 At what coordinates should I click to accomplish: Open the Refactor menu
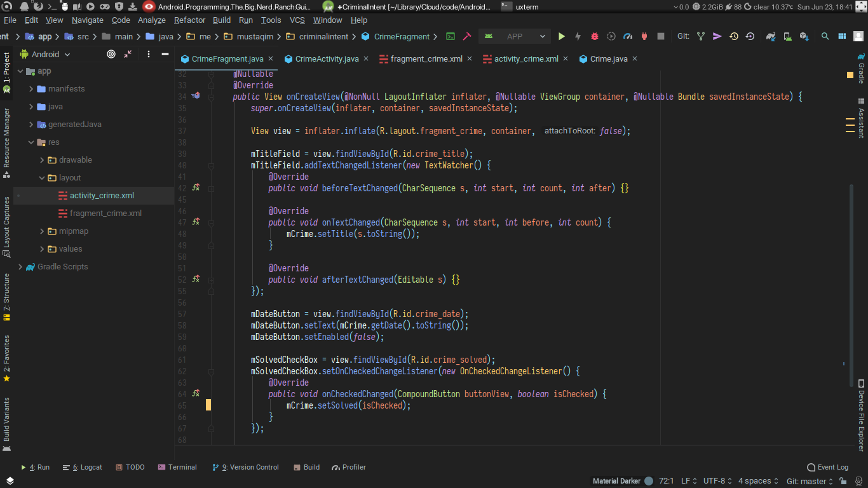[x=189, y=20]
